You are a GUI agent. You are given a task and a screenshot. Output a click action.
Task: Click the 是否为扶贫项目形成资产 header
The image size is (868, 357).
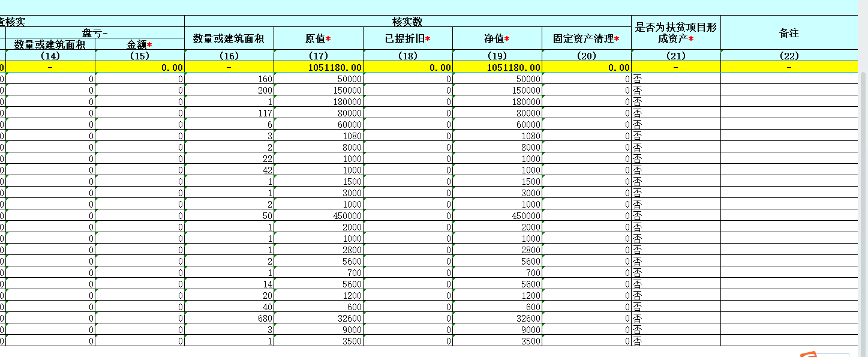[676, 32]
